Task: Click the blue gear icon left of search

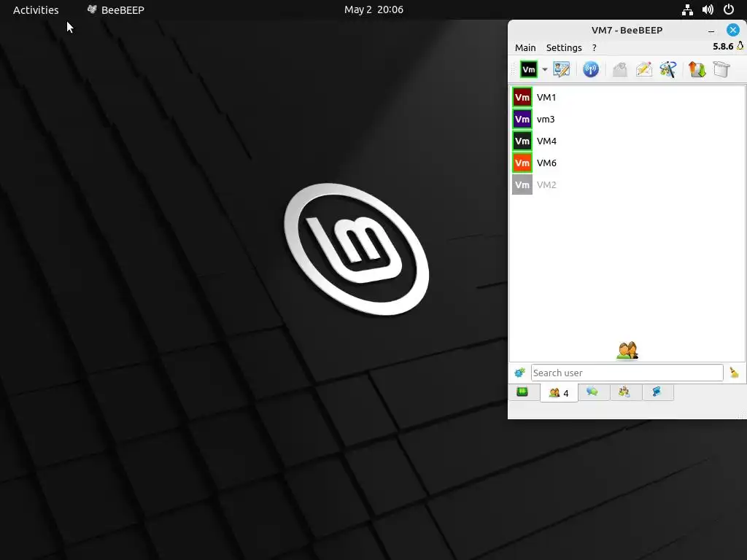Action: pos(519,373)
